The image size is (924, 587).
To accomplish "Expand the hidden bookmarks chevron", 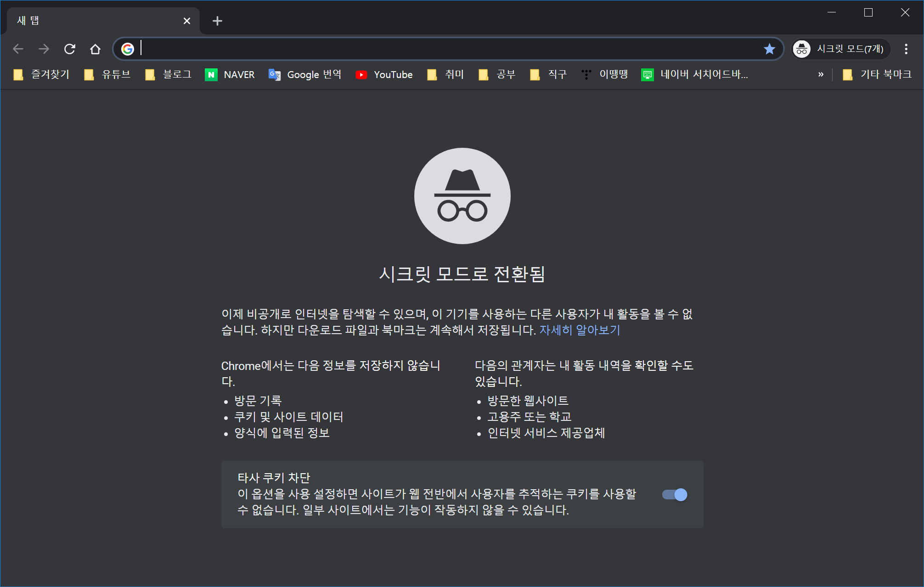I will (821, 74).
